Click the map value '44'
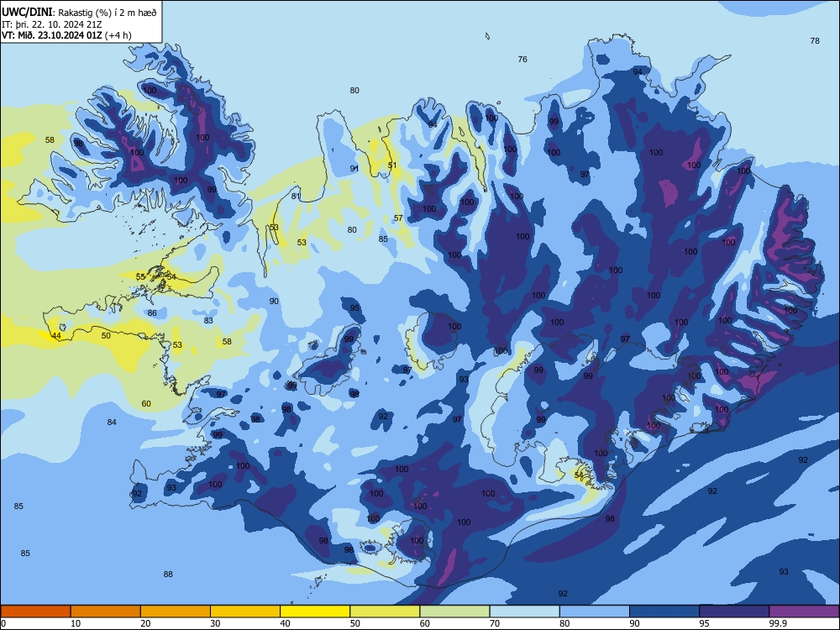 pos(55,337)
